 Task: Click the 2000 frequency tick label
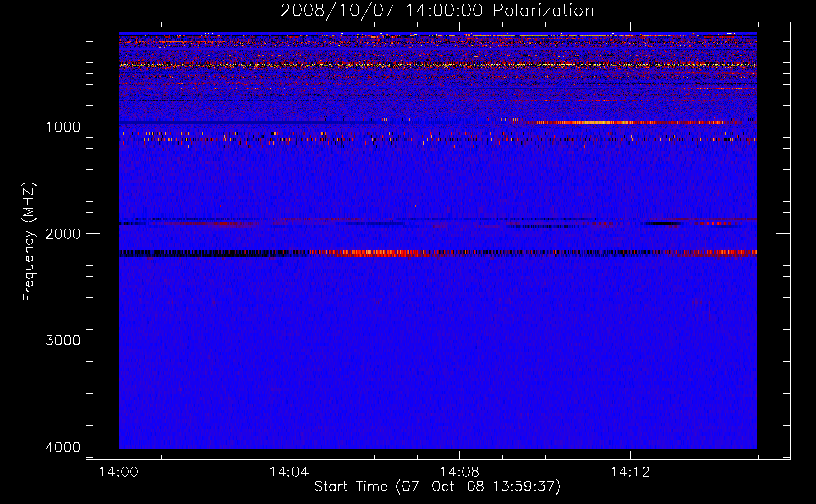(x=63, y=233)
